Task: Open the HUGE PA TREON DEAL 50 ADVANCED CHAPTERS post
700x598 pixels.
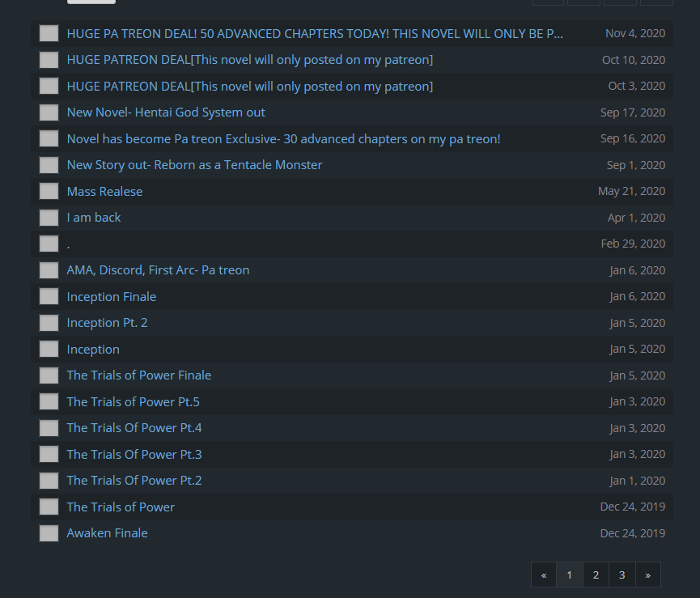Action: coord(315,34)
